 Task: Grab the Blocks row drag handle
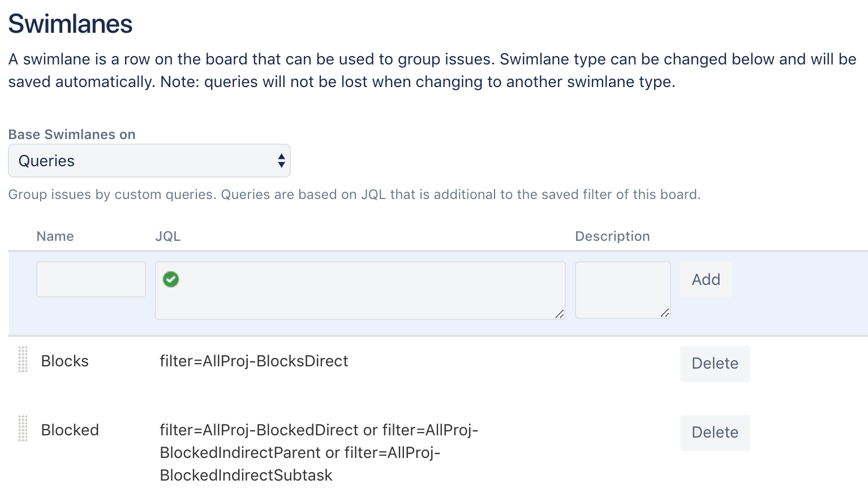coord(23,360)
